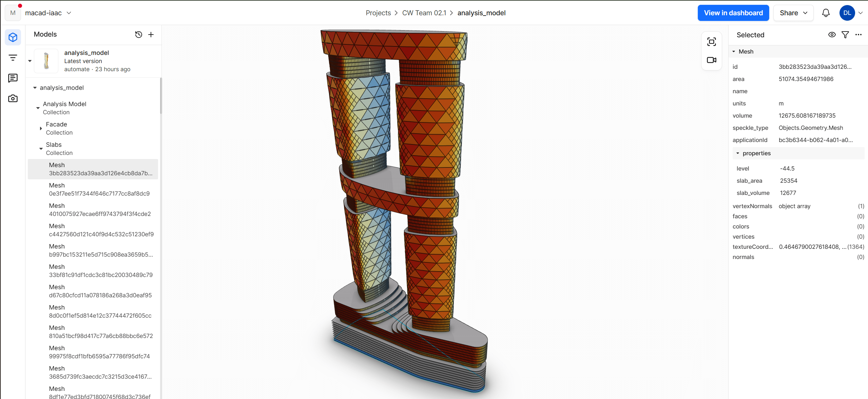Isolate selection with the filter funnel icon
This screenshot has width=868, height=399.
coord(845,35)
